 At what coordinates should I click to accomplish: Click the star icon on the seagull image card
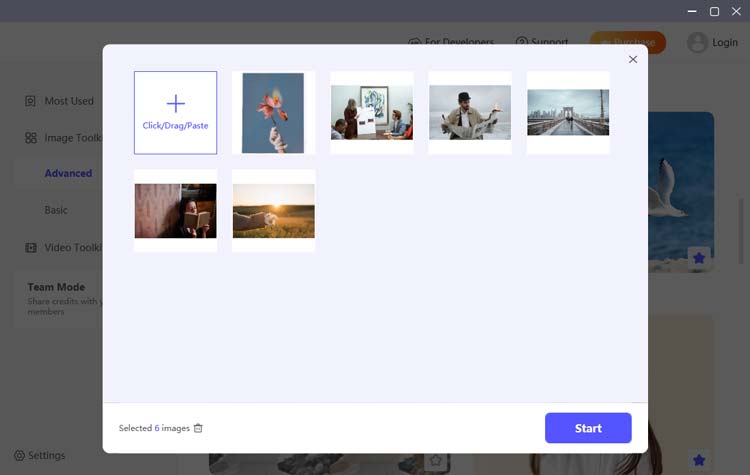coord(699,258)
